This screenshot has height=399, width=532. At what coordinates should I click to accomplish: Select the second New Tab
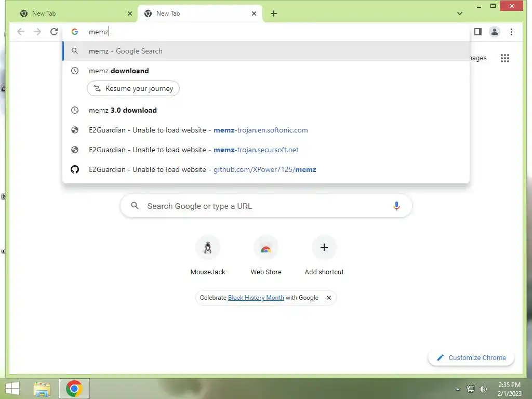coord(200,14)
